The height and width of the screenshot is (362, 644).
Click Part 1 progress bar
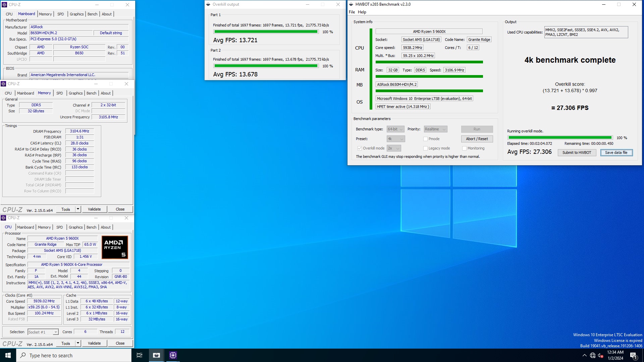pos(266,32)
